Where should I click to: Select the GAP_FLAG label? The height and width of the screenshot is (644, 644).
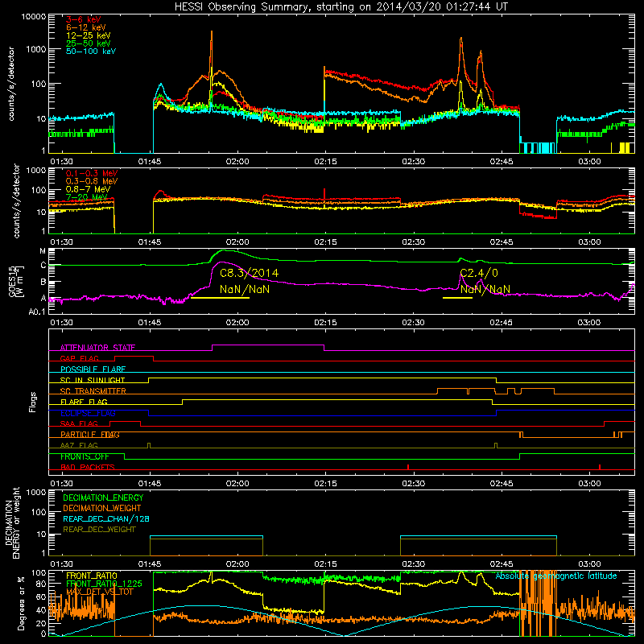[x=79, y=358]
